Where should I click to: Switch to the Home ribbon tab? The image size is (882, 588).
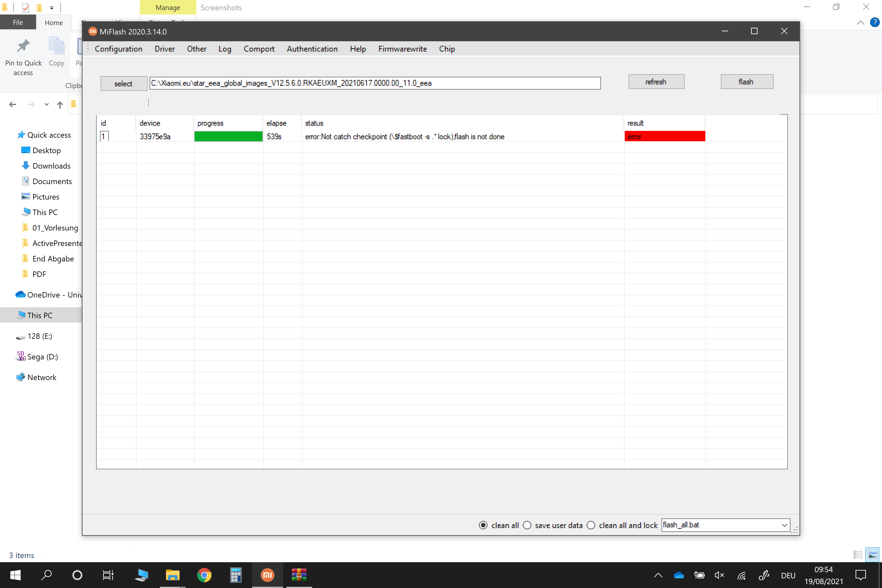[54, 23]
